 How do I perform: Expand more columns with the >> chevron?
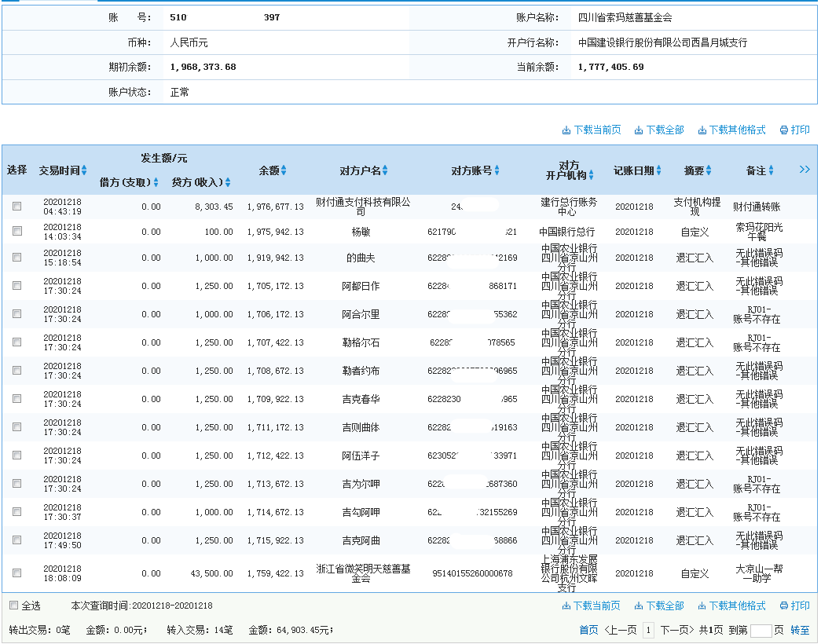804,169
